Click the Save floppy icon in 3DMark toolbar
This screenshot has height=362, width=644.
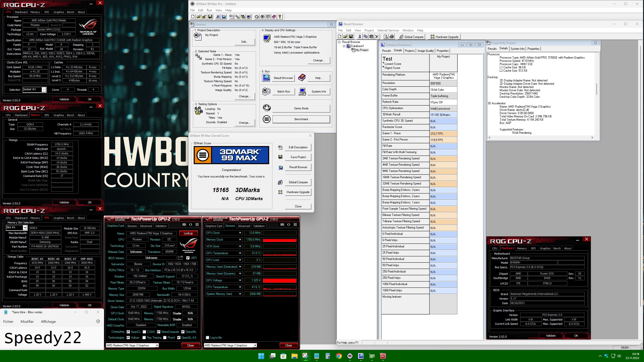(x=210, y=17)
